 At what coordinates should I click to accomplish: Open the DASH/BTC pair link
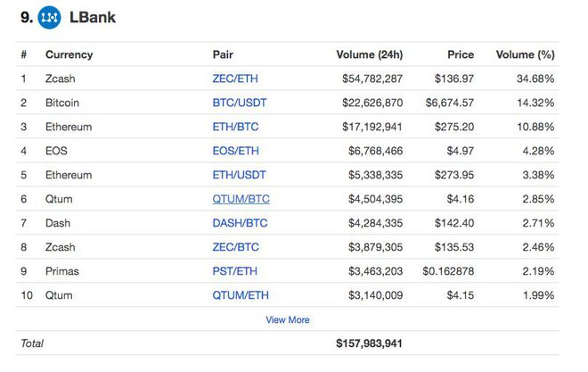pyautogui.click(x=240, y=223)
